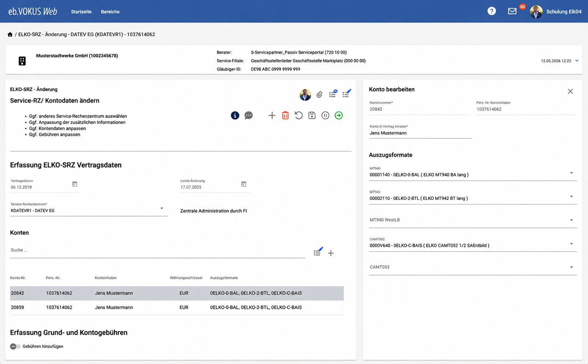Open the help question mark icon
The width and height of the screenshot is (588, 364).
point(492,11)
